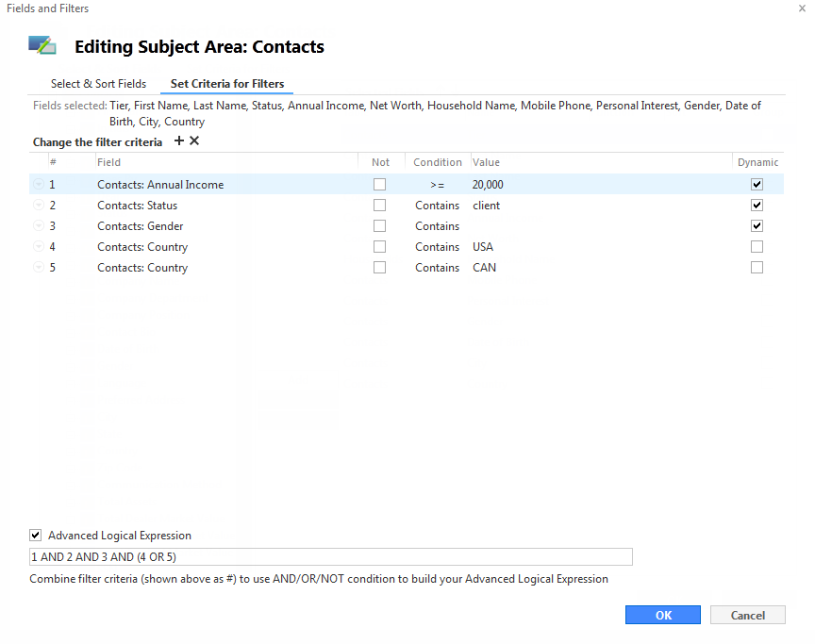Enable Dynamic checkbox for Country USA row
Screen dimensions: 815x644
click(x=757, y=247)
